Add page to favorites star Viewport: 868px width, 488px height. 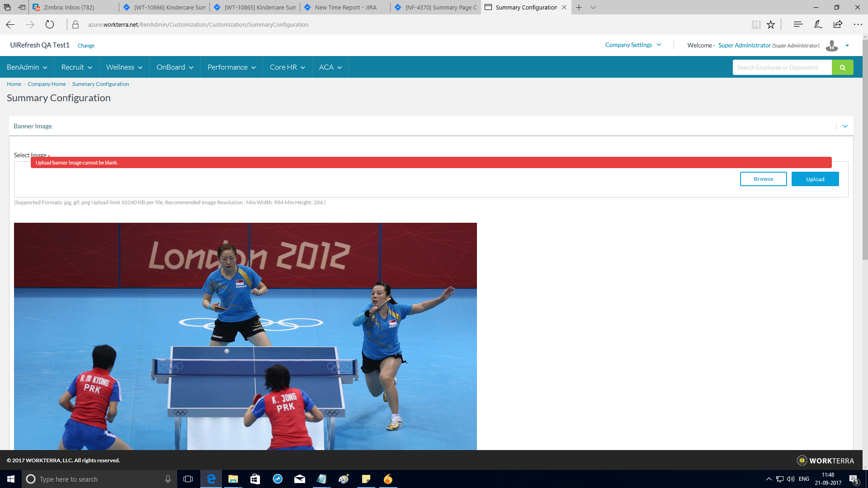(x=771, y=25)
